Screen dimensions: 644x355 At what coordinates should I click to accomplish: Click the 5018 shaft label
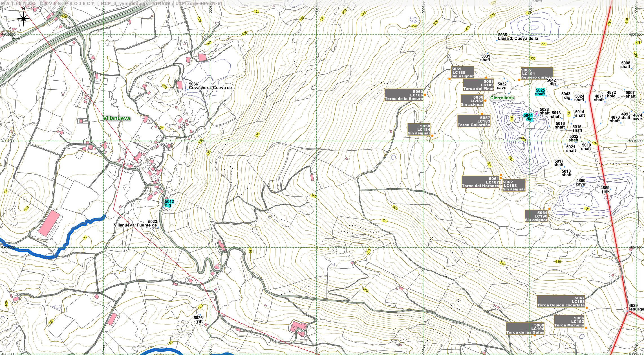pos(566,173)
